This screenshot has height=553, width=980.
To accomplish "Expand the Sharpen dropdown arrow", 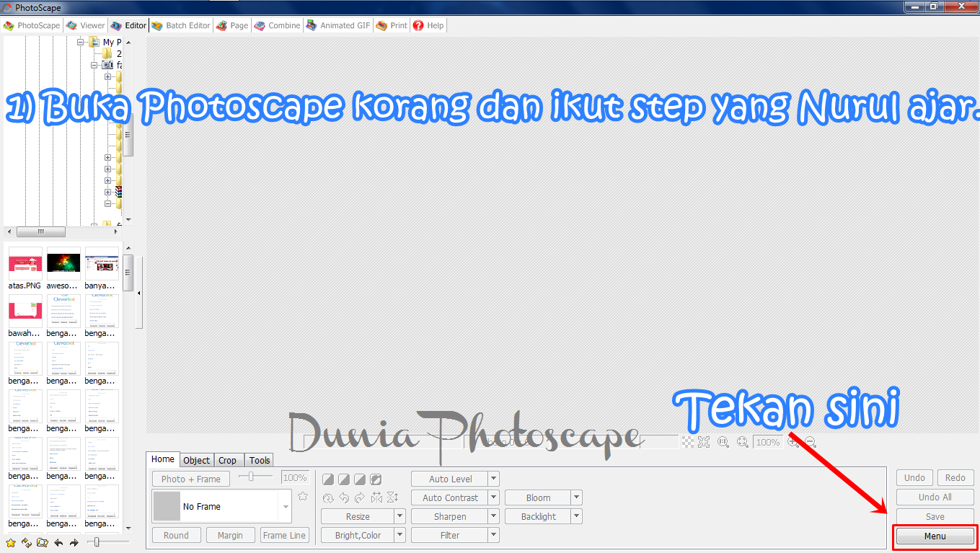I will [x=493, y=516].
